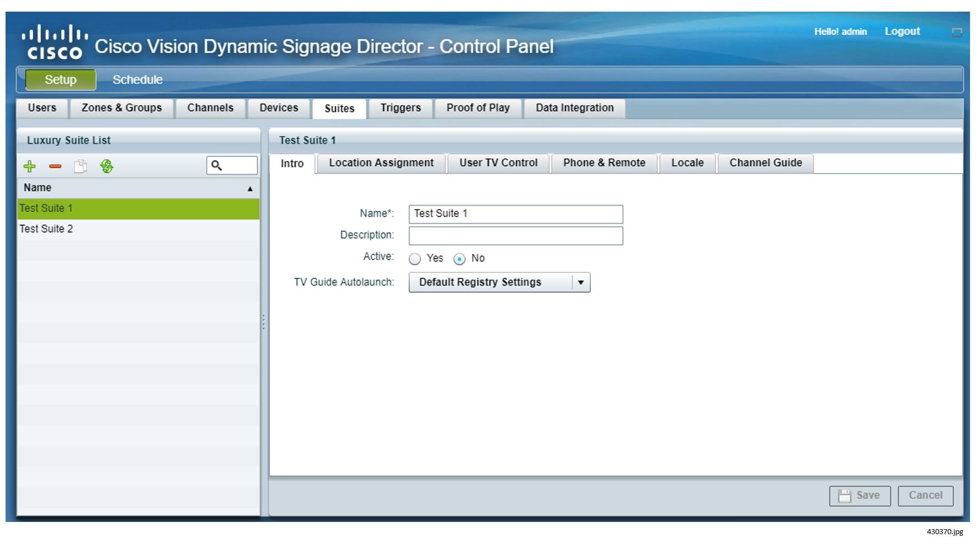Cancel the suite changes
The image size is (980, 548).
coord(926,496)
